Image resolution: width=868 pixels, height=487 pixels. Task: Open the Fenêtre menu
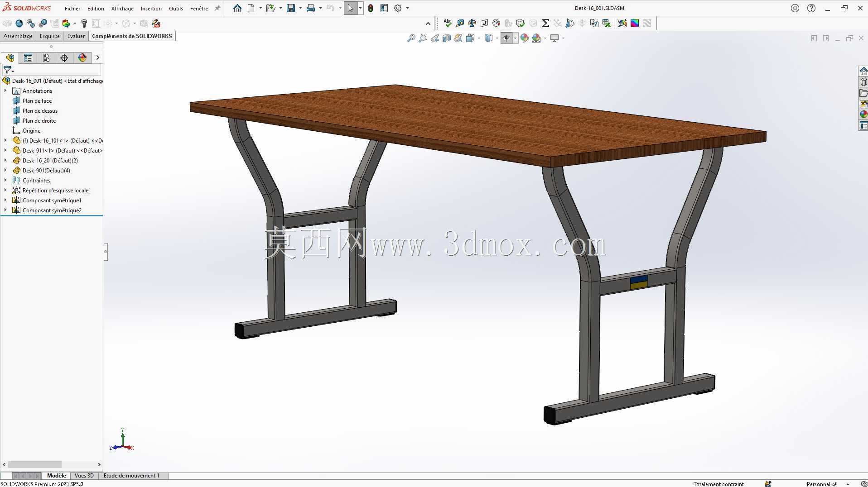point(199,8)
